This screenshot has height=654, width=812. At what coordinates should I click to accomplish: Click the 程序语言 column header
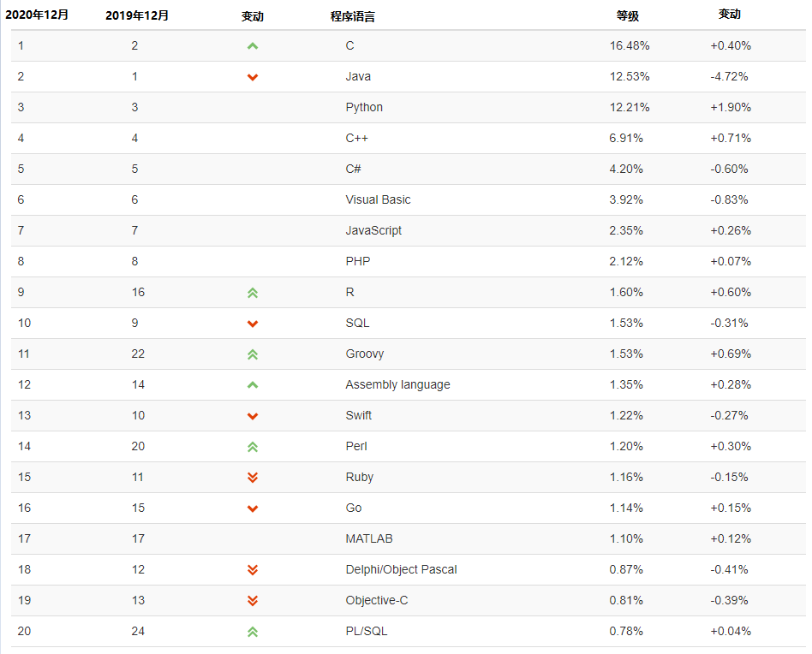click(353, 16)
